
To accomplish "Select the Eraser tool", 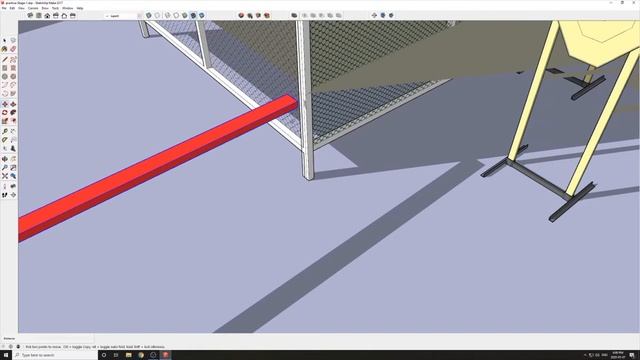I will pos(13,49).
